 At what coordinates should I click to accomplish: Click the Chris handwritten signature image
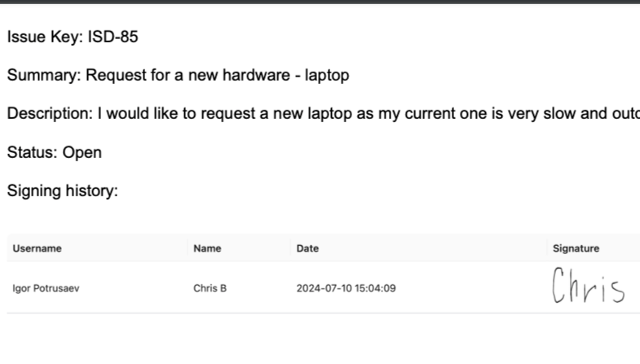tap(587, 287)
